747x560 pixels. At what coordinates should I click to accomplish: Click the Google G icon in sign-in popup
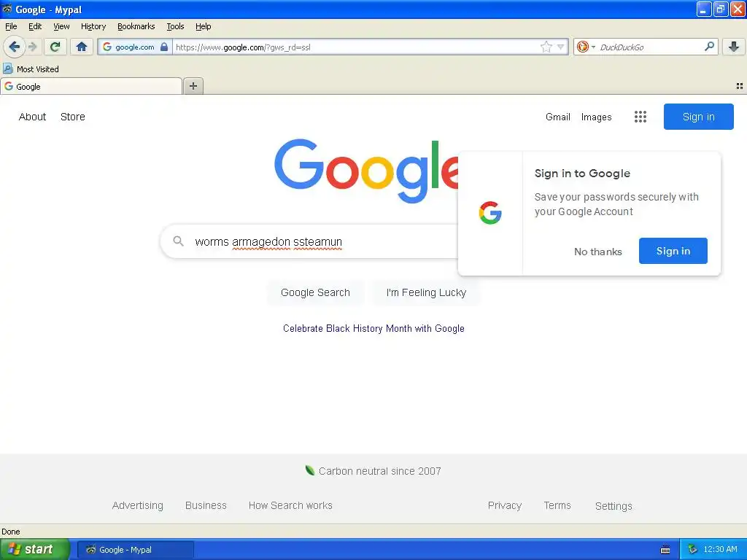click(490, 212)
